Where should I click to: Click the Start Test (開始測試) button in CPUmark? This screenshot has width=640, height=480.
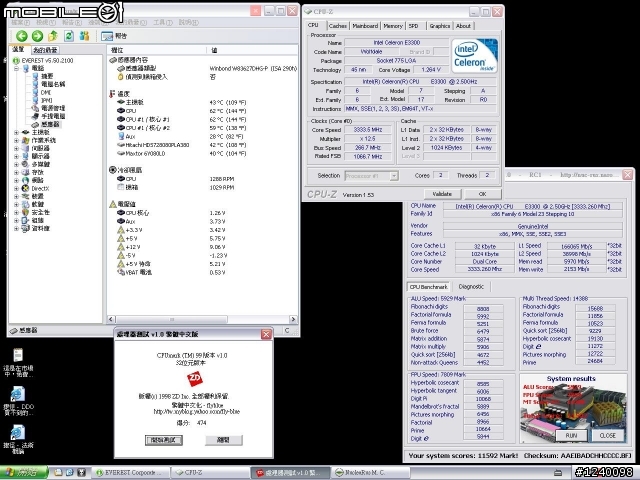coord(164,440)
